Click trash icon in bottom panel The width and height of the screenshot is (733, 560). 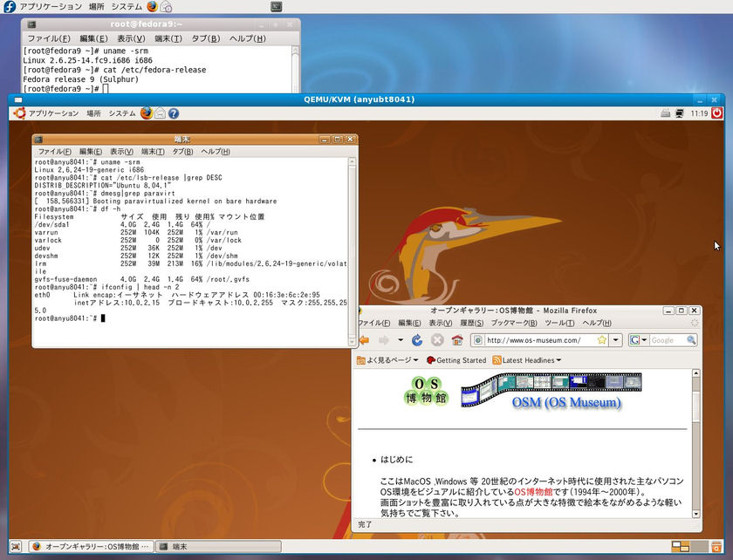[x=716, y=546]
